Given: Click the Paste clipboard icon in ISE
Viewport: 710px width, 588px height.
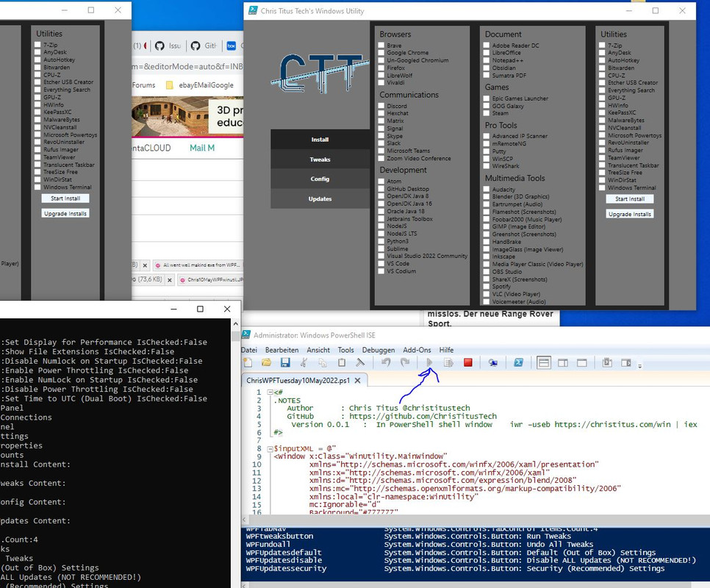Looking at the screenshot, I should click(342, 362).
